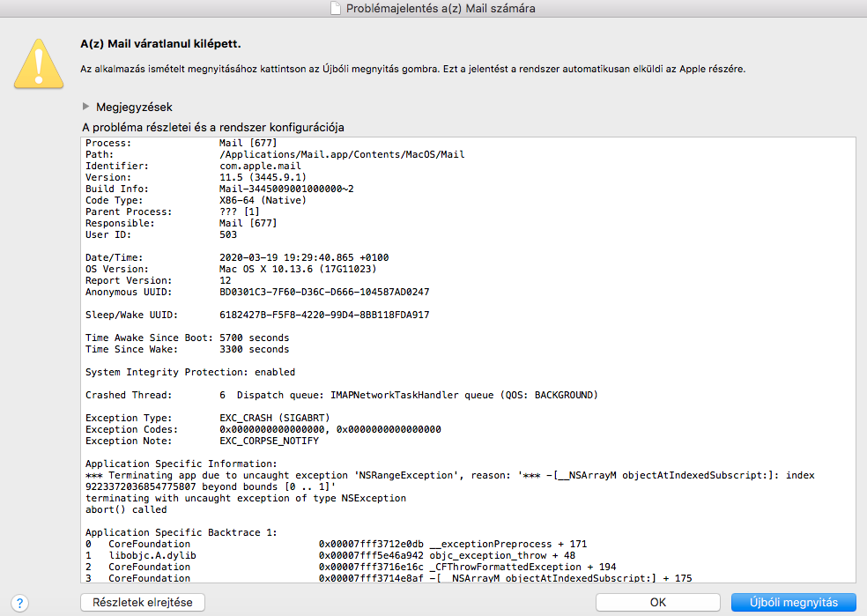867x616 pixels.
Task: Click the System Integrity Protection: enabled line
Action: pyautogui.click(x=190, y=372)
